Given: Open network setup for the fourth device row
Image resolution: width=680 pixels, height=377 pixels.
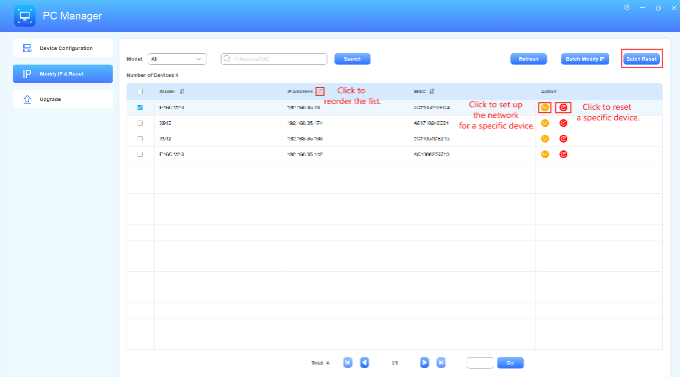Looking at the screenshot, I should 545,154.
